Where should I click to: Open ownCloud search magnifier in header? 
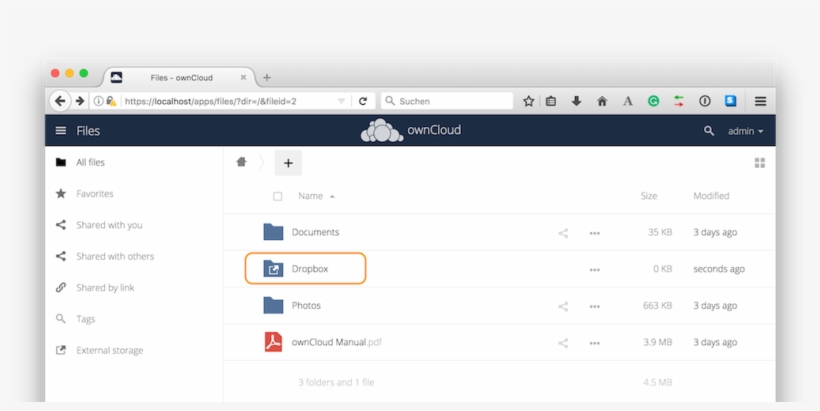[x=709, y=131]
